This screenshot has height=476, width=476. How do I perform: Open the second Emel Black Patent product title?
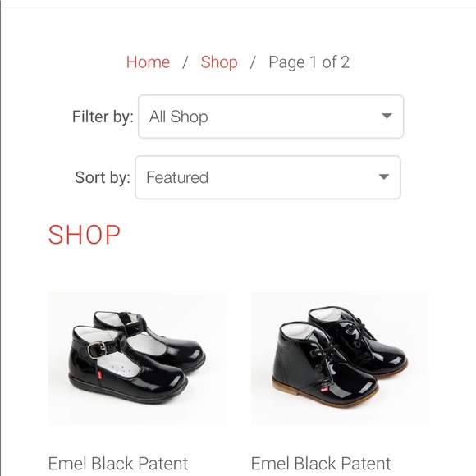(x=321, y=464)
